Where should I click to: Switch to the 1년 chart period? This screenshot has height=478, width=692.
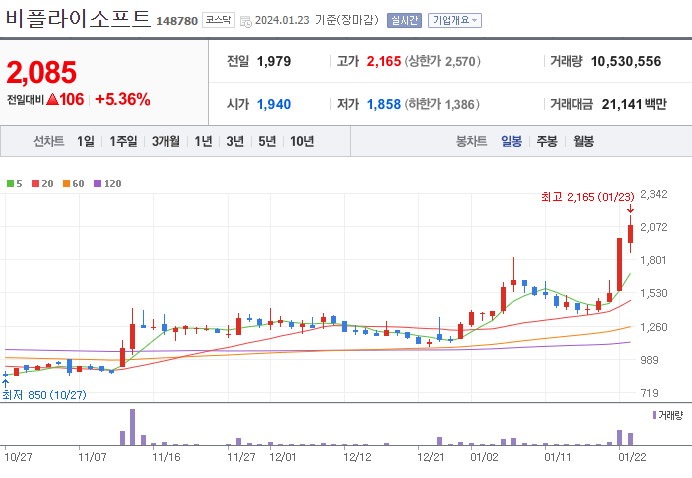click(203, 141)
